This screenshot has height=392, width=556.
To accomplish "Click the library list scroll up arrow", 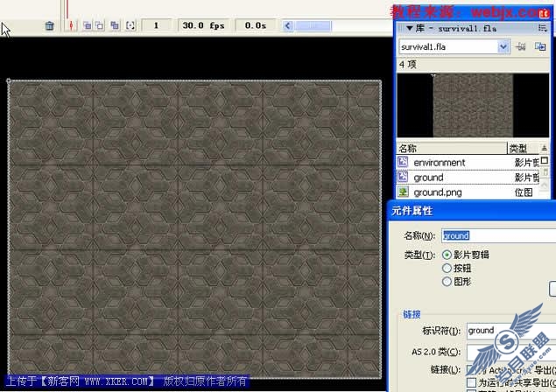I will tap(545, 185).
